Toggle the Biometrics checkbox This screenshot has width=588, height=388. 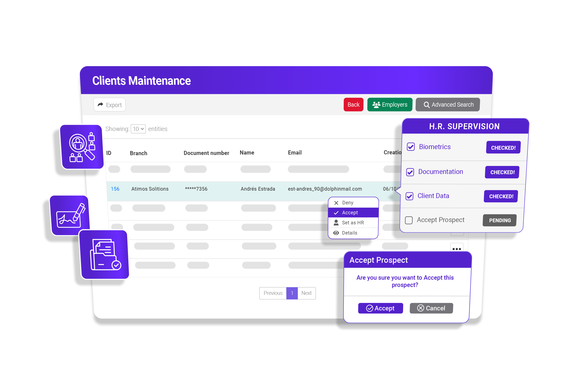coord(411,147)
